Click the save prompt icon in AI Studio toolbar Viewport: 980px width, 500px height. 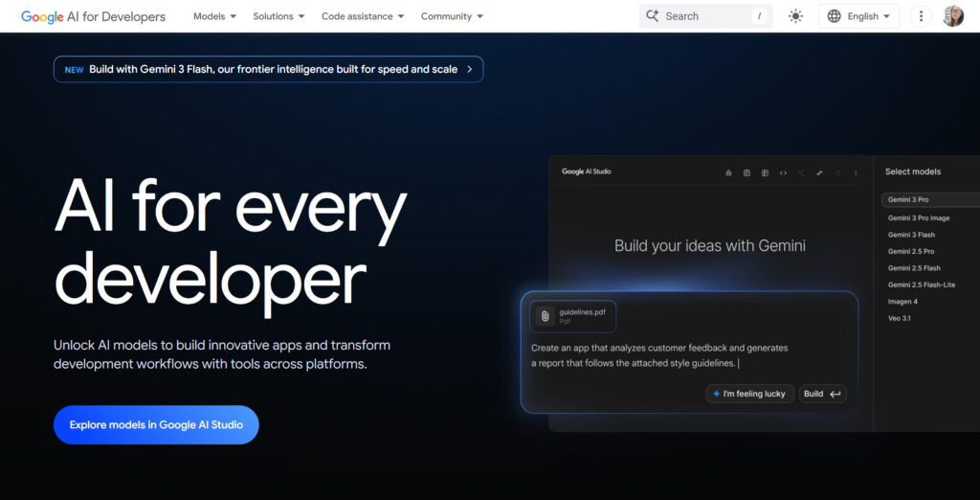click(x=746, y=172)
